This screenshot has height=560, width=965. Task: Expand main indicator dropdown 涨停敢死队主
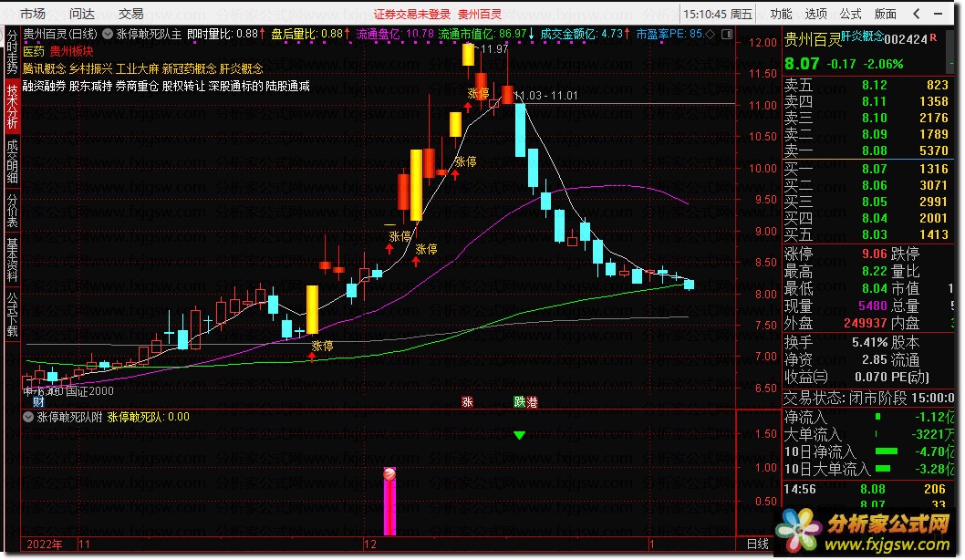pyautogui.click(x=108, y=35)
